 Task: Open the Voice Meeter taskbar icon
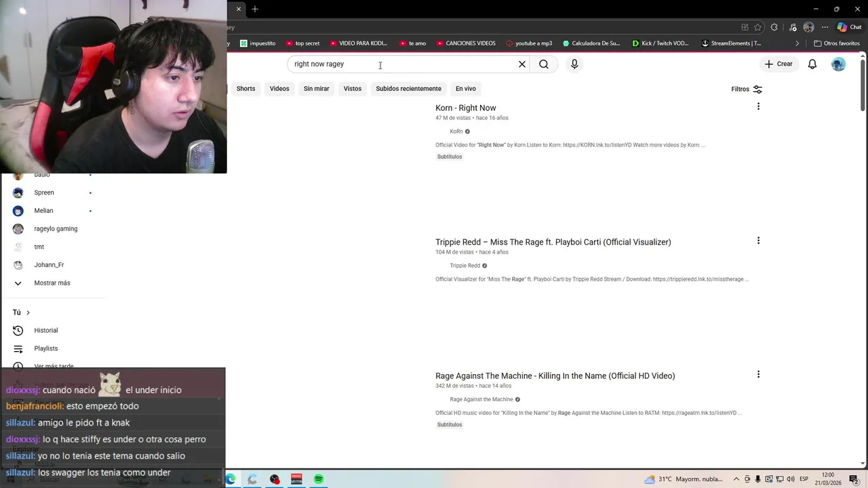pyautogui.click(x=296, y=479)
